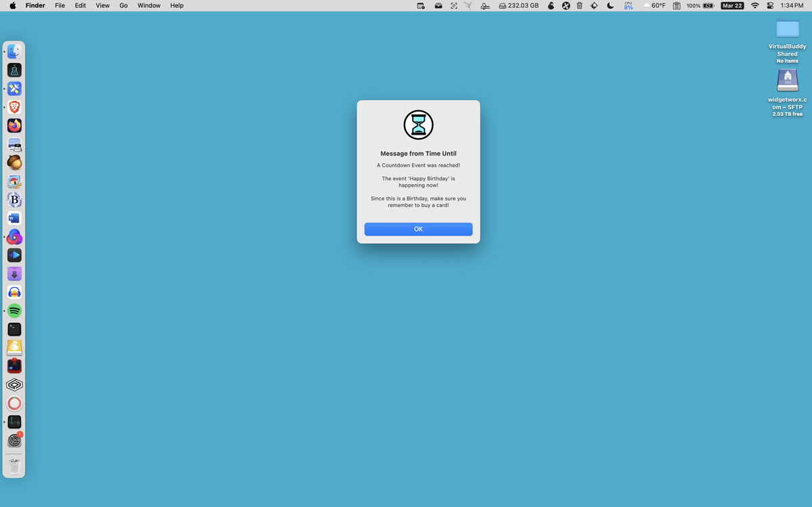Open the Go menu
Image resolution: width=812 pixels, height=507 pixels.
pos(123,5)
